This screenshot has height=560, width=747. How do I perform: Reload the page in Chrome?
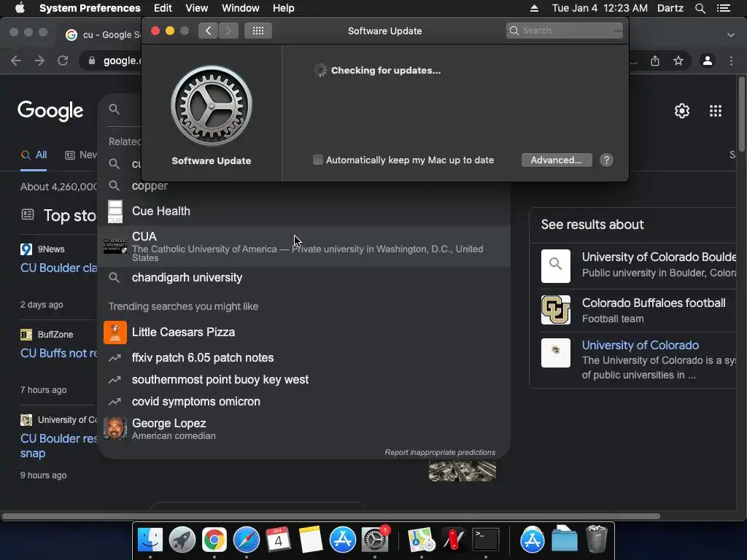pyautogui.click(x=63, y=61)
